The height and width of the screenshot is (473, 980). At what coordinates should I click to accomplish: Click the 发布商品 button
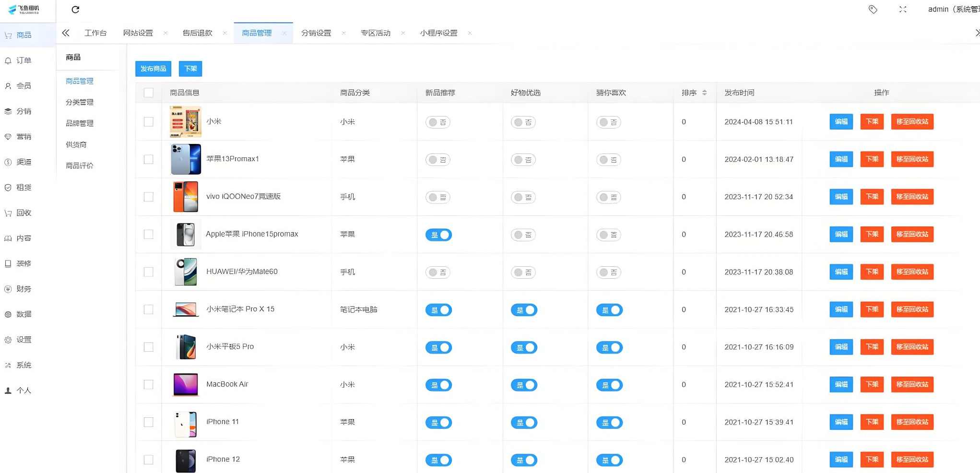(x=153, y=69)
